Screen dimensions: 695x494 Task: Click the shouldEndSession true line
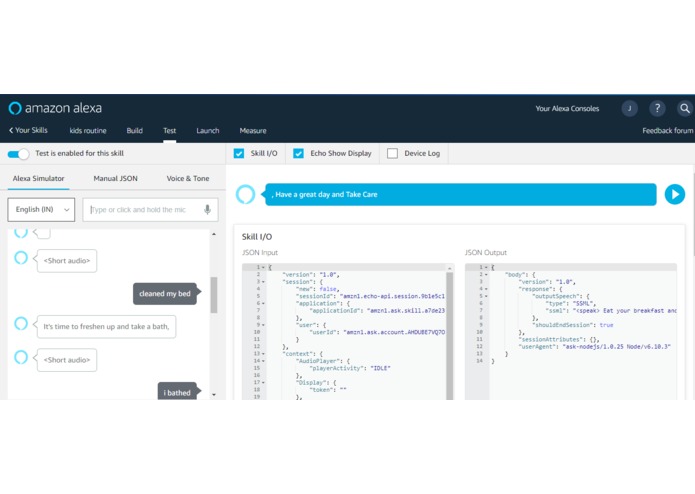tap(573, 325)
